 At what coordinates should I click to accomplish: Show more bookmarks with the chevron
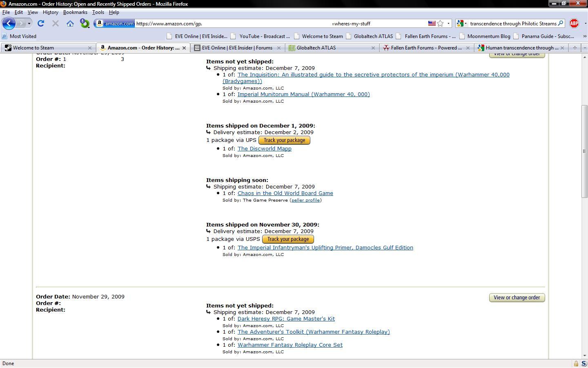point(585,36)
